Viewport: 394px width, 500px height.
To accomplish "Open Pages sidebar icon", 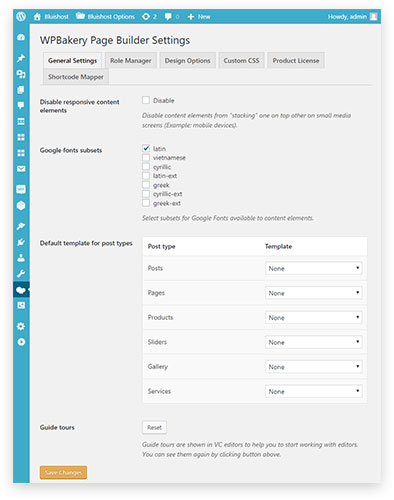I will 21,90.
